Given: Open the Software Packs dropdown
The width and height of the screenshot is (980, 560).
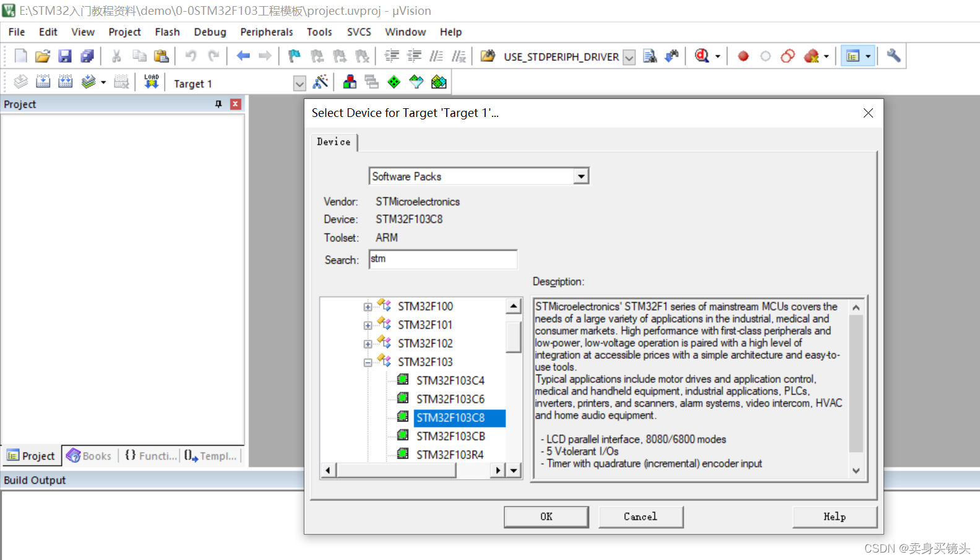Looking at the screenshot, I should pos(580,177).
